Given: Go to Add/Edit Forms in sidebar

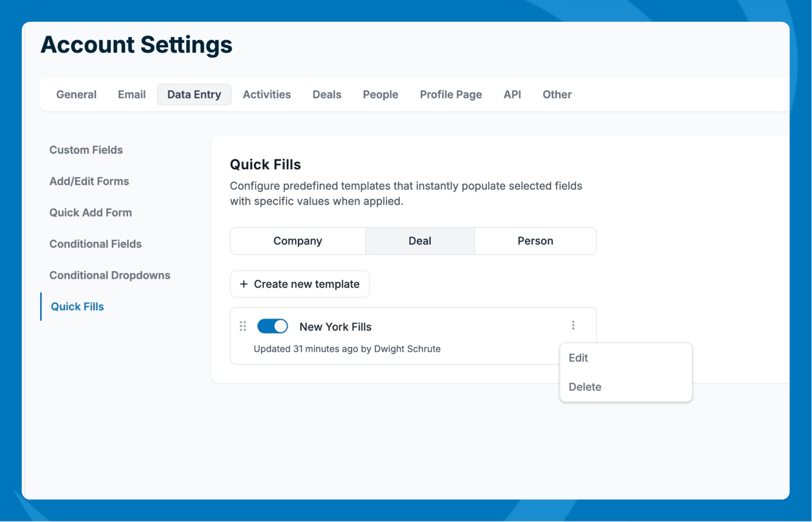Looking at the screenshot, I should pos(89,182).
